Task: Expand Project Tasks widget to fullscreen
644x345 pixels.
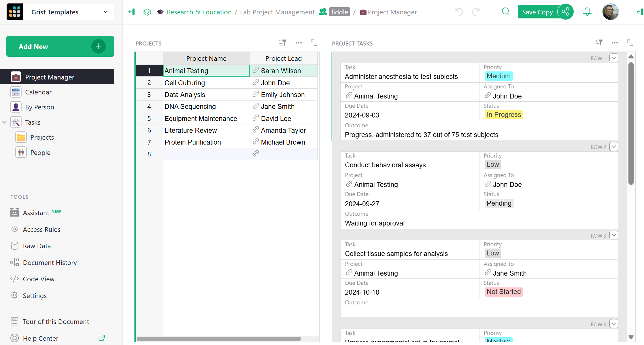Action: point(630,43)
